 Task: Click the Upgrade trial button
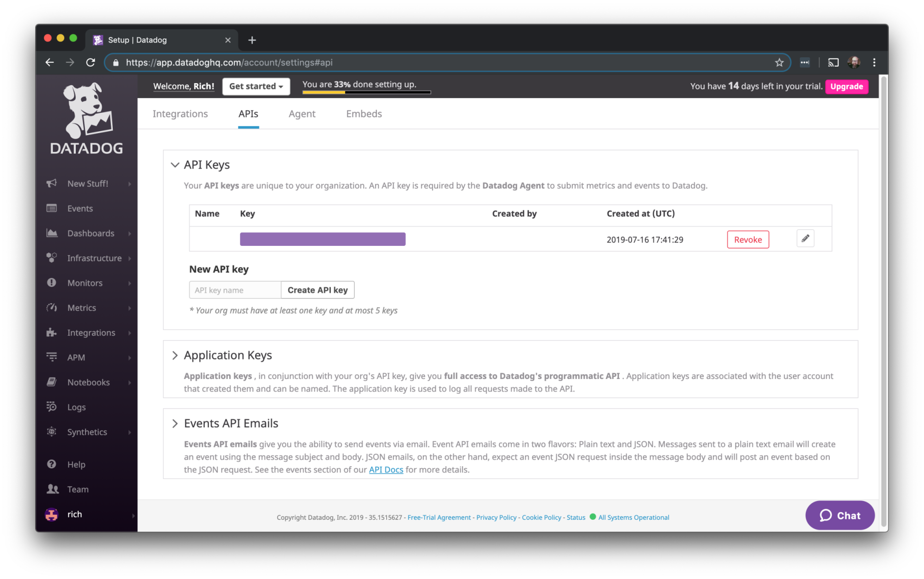847,86
